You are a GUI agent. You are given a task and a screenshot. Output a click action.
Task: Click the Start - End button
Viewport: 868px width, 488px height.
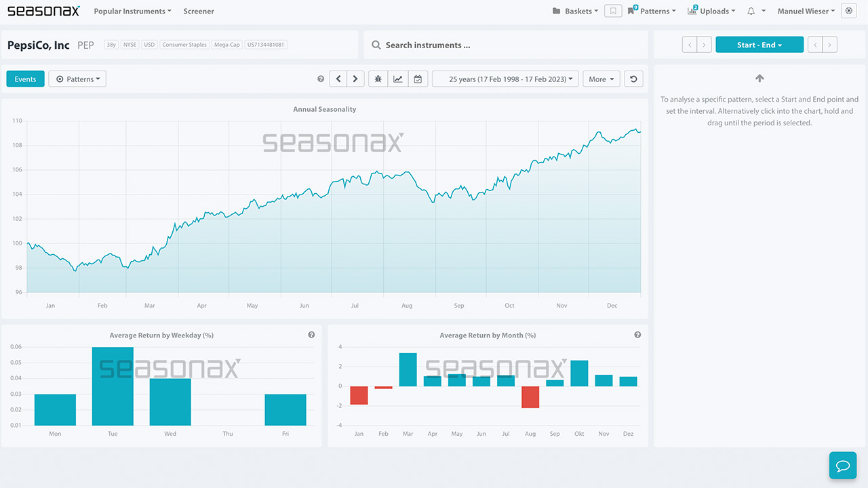coord(759,44)
